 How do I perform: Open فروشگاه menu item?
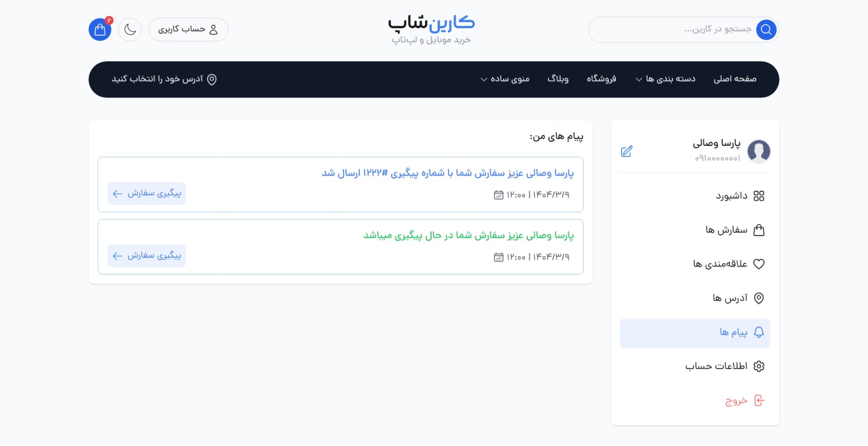(x=601, y=79)
